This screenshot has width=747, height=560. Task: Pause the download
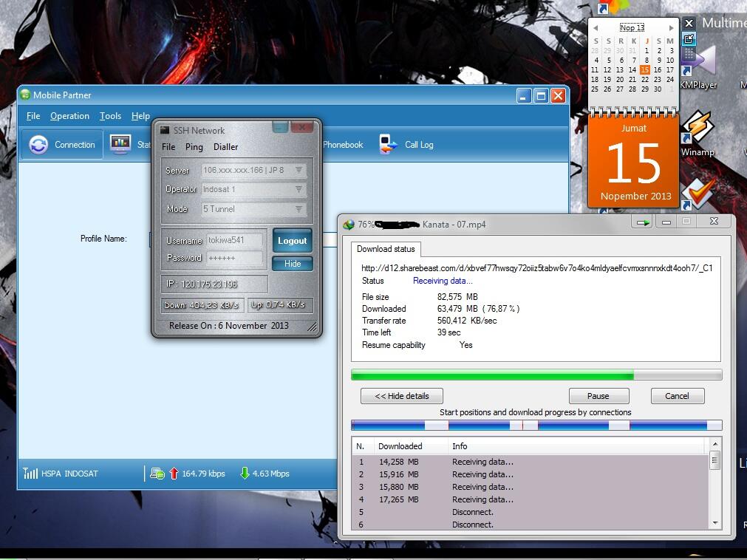click(598, 396)
